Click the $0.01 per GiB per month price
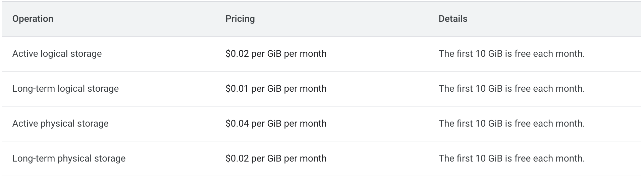This screenshot has height=178, width=644. point(276,89)
